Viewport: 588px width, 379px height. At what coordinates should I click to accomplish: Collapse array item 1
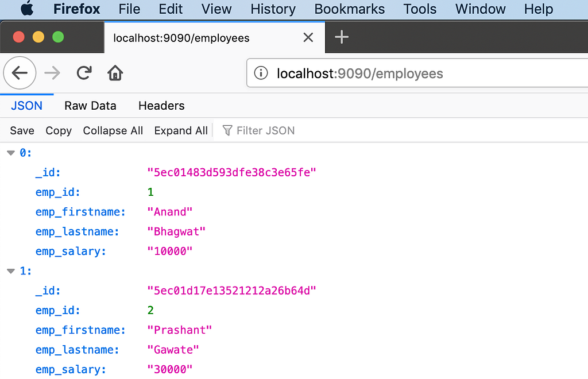11,271
